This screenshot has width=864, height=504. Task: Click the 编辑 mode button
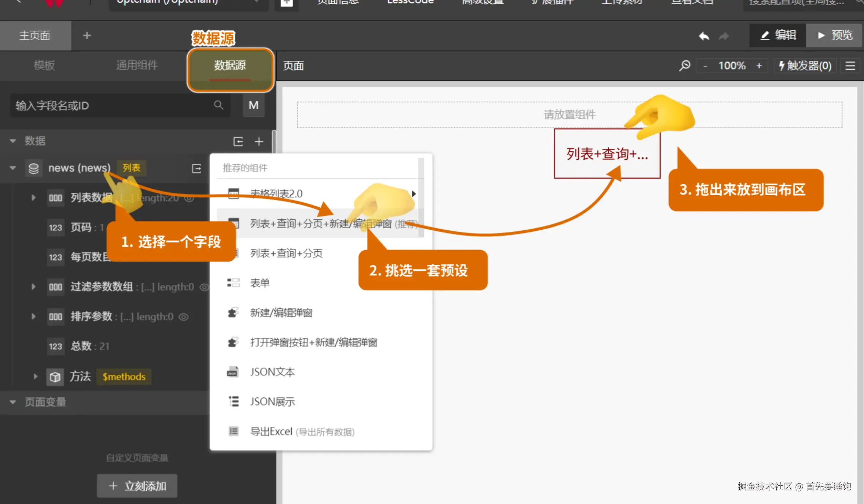click(778, 35)
